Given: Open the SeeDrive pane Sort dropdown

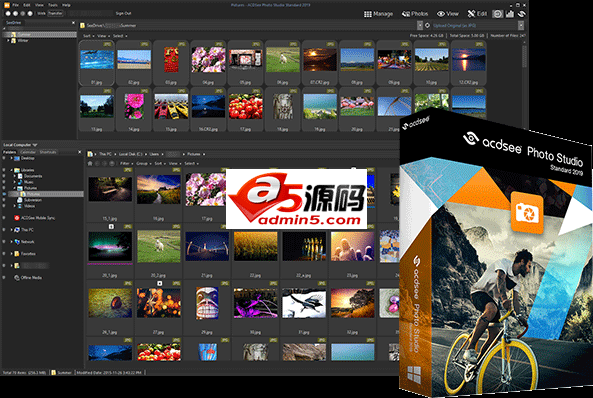Looking at the screenshot, I should [88, 36].
